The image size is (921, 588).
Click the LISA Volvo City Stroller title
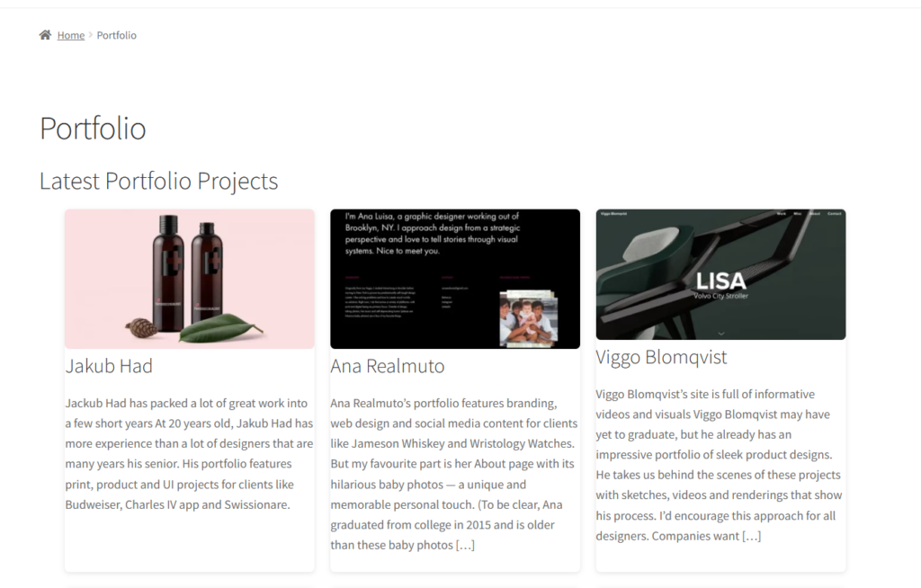[x=721, y=286]
